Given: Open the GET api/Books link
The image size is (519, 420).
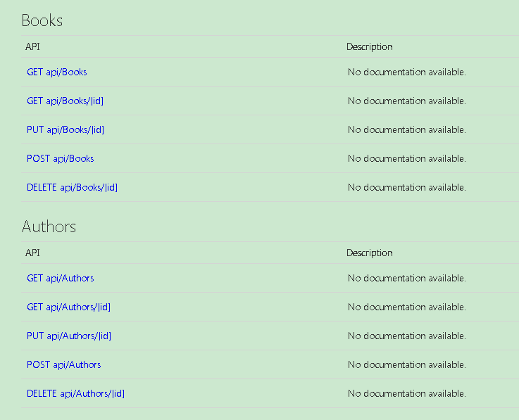Looking at the screenshot, I should point(56,72).
